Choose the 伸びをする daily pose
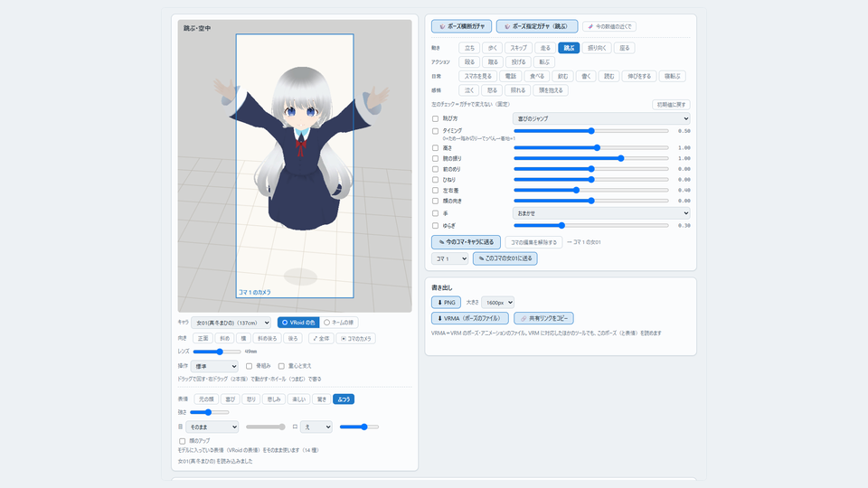 tap(639, 76)
